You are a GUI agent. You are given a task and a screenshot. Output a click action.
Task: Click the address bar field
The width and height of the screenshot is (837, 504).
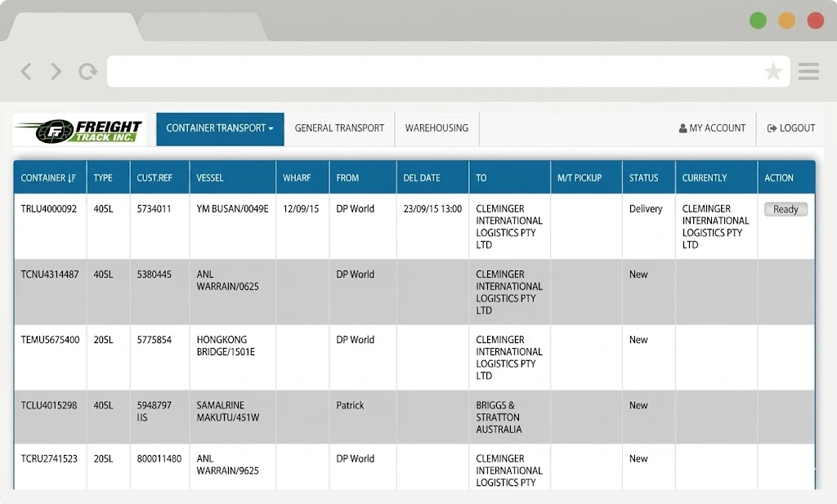[449, 71]
